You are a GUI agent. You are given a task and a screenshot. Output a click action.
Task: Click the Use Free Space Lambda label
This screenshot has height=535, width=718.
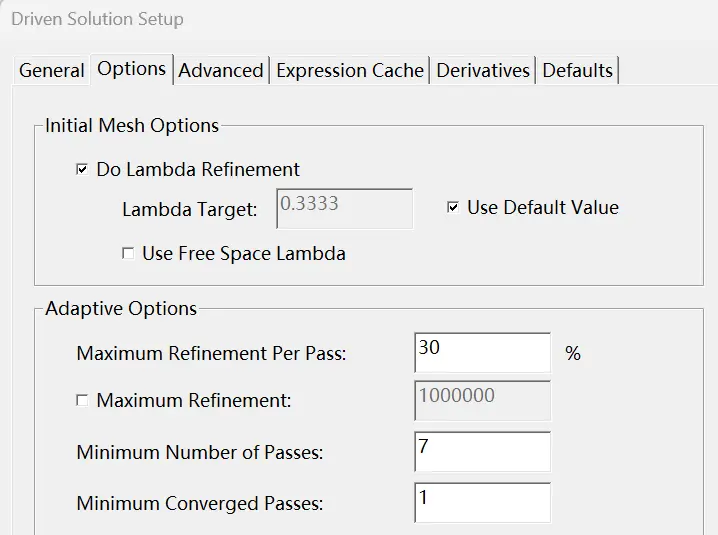tap(244, 253)
